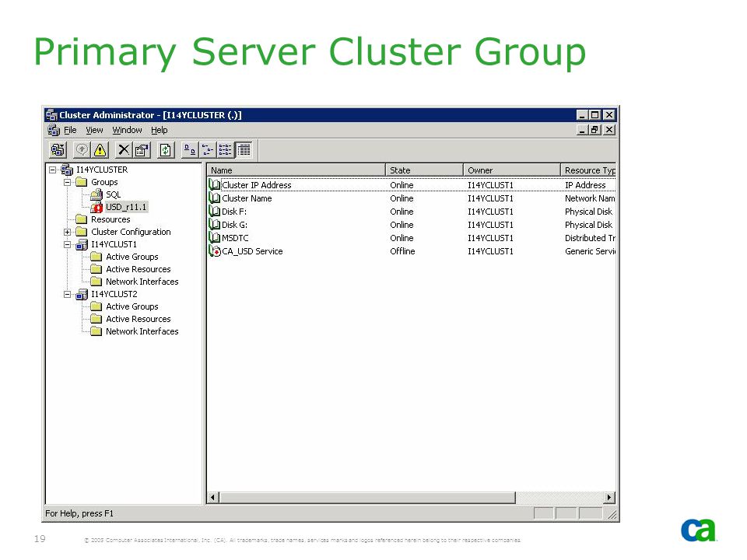This screenshot has width=747, height=560.
Task: Click the menu bar document icon beside File
Action: (x=54, y=130)
